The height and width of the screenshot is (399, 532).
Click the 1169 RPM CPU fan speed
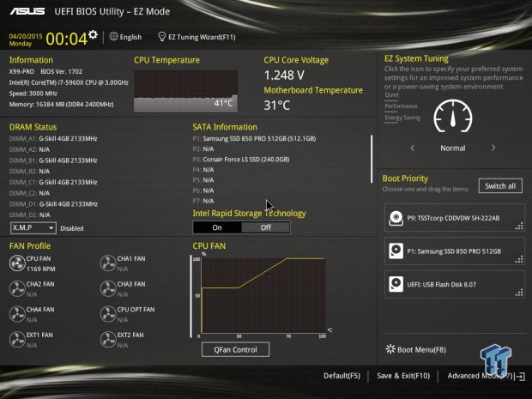pos(40,269)
